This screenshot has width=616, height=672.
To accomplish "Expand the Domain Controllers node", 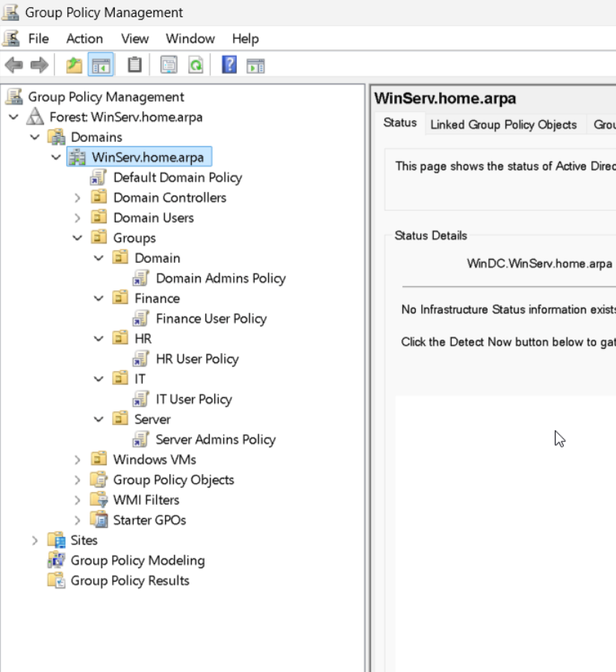I will [x=78, y=198].
